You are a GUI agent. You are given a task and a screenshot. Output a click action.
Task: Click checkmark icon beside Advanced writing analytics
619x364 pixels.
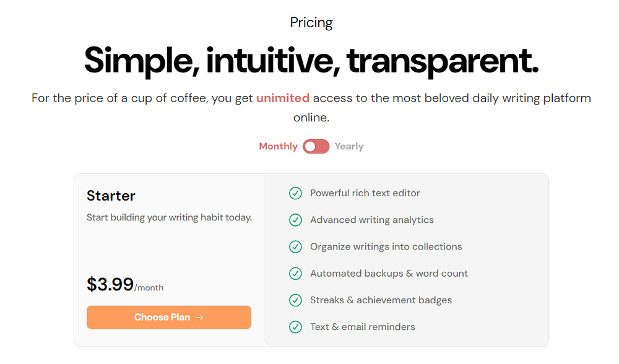point(295,220)
